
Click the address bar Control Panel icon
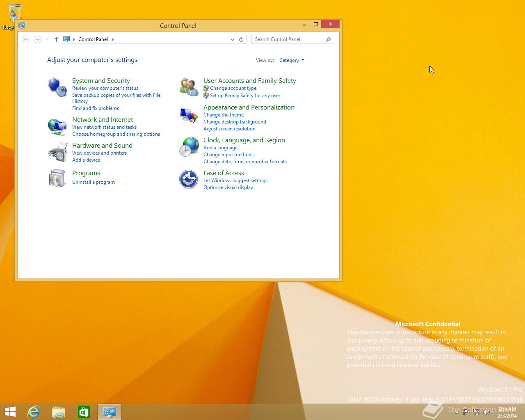pos(66,39)
